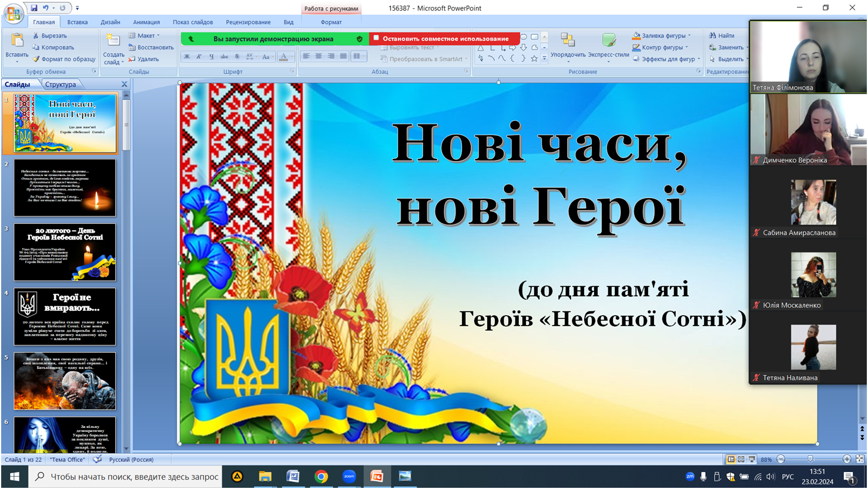
Task: Switch to slide sorter view in status bar
Action: point(741,460)
